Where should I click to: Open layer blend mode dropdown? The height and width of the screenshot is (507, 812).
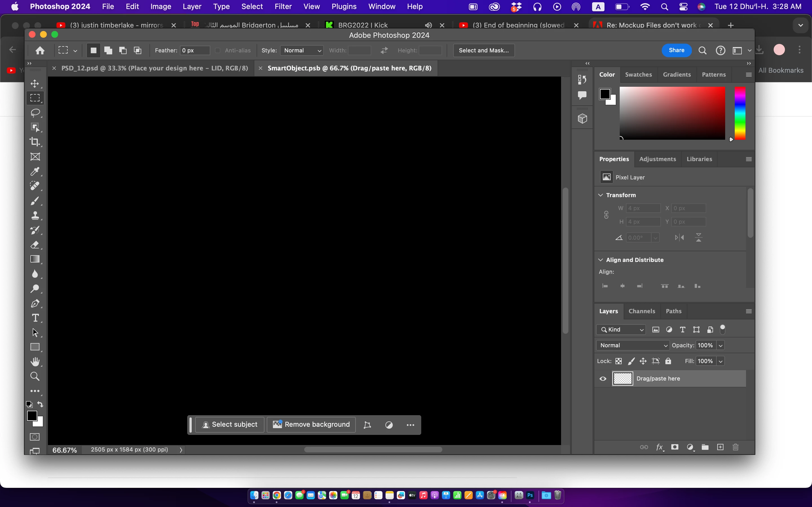(x=633, y=345)
